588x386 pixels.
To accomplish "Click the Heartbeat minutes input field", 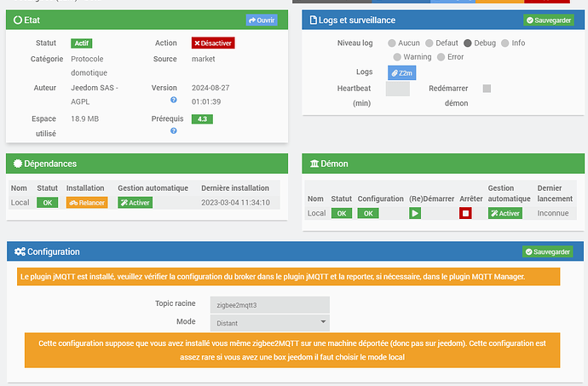I will [397, 89].
